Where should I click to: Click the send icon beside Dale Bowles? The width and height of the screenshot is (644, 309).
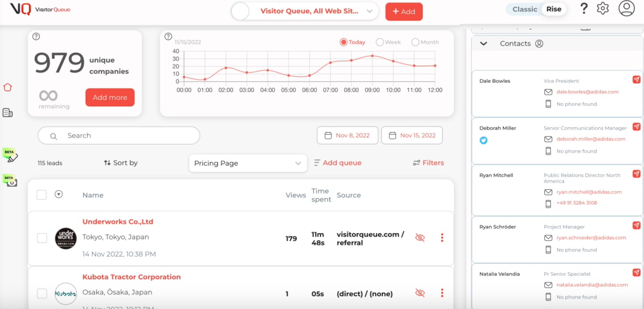pyautogui.click(x=636, y=79)
